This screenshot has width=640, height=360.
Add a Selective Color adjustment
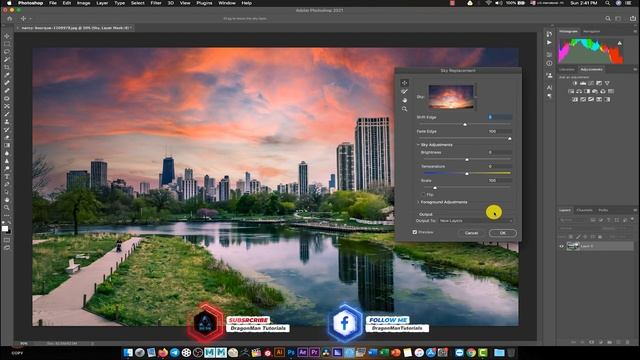click(599, 100)
